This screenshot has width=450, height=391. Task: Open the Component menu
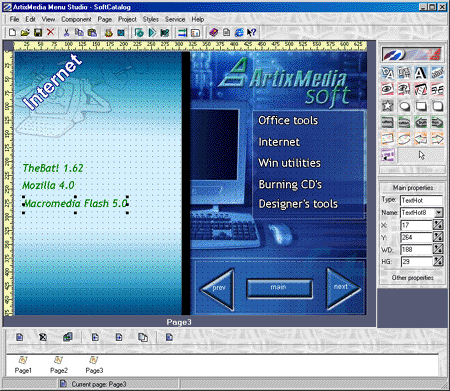[x=76, y=19]
